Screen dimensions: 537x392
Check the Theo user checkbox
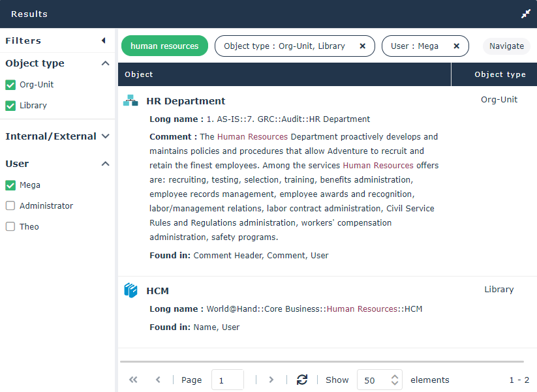(10, 227)
